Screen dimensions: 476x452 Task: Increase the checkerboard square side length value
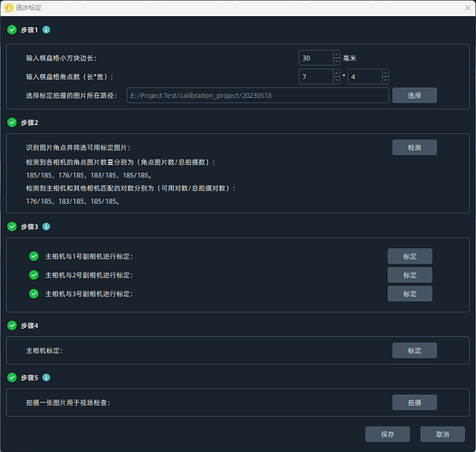(x=337, y=54)
